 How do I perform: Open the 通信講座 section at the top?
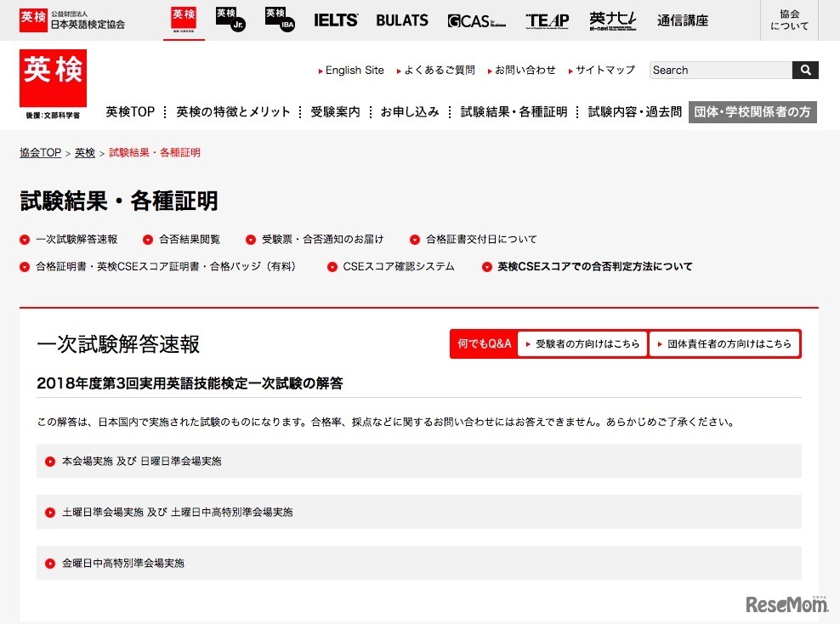(684, 20)
